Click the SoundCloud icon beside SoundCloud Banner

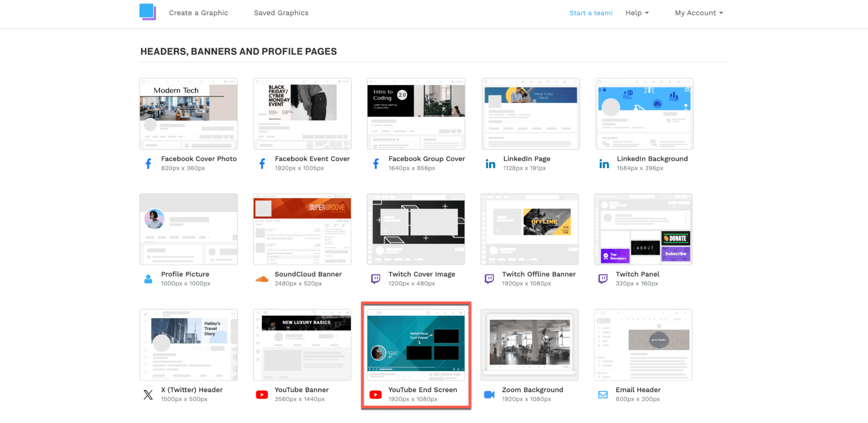[x=262, y=279]
